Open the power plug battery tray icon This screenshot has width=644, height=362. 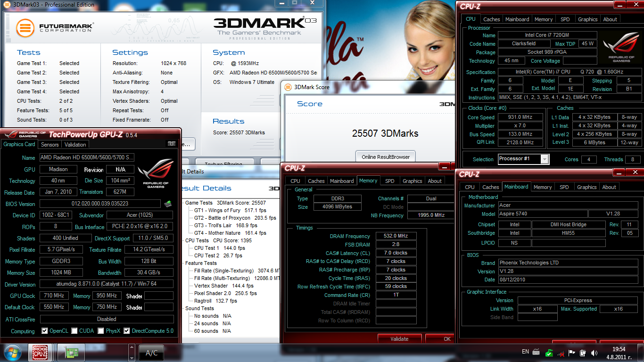click(x=583, y=352)
